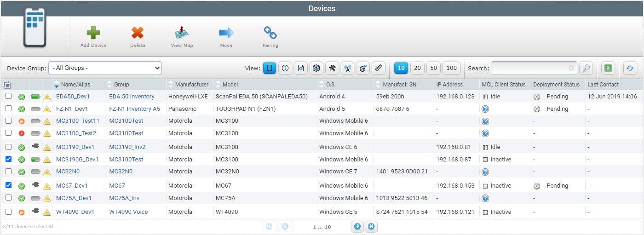Image resolution: width=644 pixels, height=235 pixels.
Task: Show 50 devices per page
Action: tap(433, 68)
